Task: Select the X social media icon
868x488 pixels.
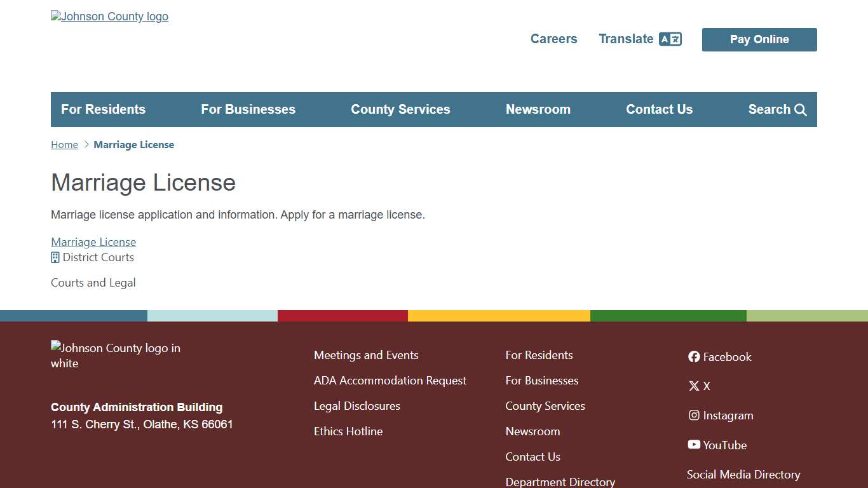Action: [x=694, y=386]
